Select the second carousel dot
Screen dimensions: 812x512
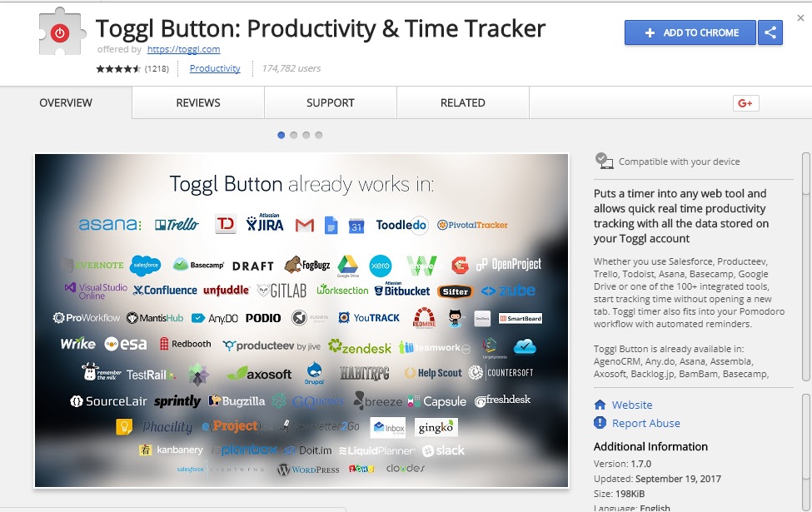tap(294, 135)
